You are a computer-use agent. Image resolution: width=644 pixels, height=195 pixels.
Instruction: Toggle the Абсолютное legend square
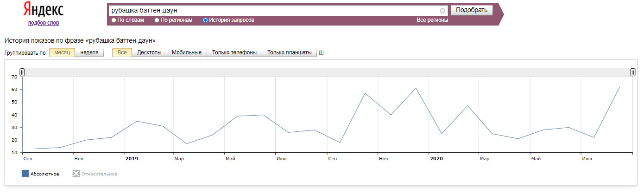(x=25, y=174)
